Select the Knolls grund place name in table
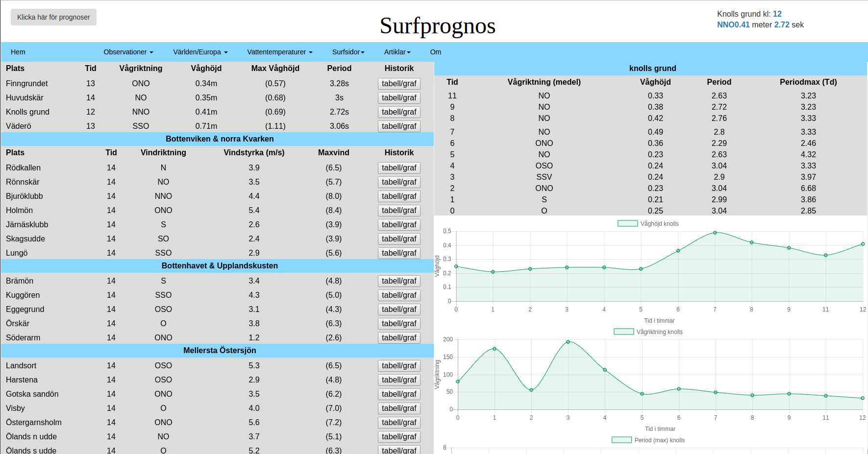This screenshot has height=454, width=868. [x=27, y=112]
